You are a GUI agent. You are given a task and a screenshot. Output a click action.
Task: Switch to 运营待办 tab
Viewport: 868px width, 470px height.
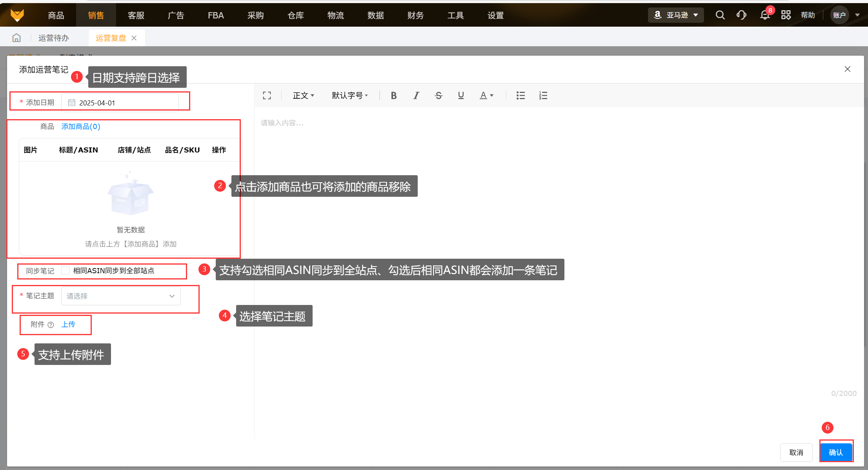click(54, 38)
